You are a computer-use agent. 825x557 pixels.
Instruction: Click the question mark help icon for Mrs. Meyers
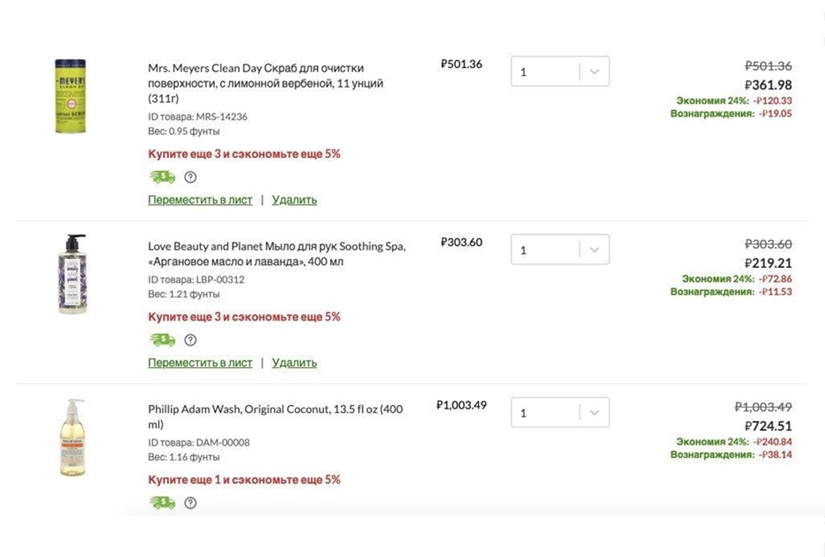(x=190, y=177)
